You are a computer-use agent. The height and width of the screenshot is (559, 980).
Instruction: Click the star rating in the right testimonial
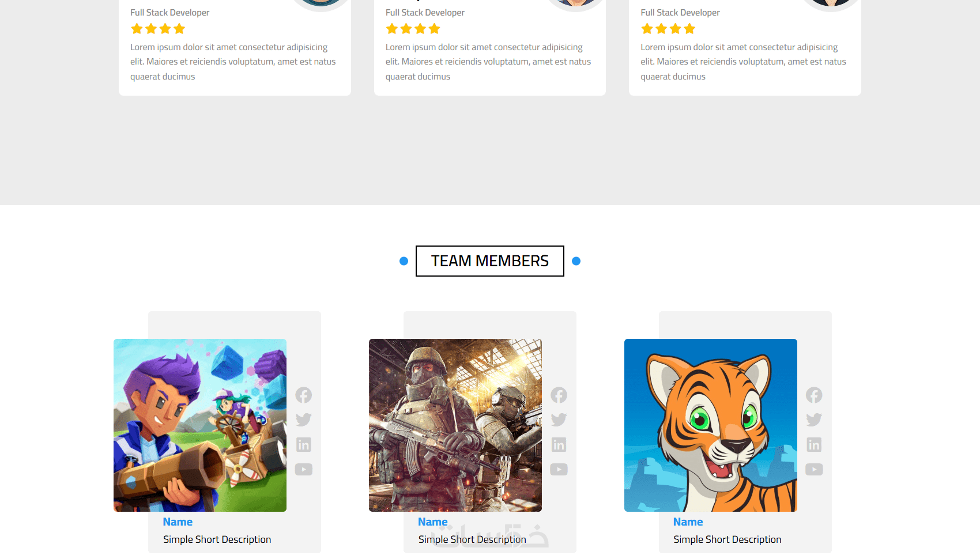(x=668, y=29)
